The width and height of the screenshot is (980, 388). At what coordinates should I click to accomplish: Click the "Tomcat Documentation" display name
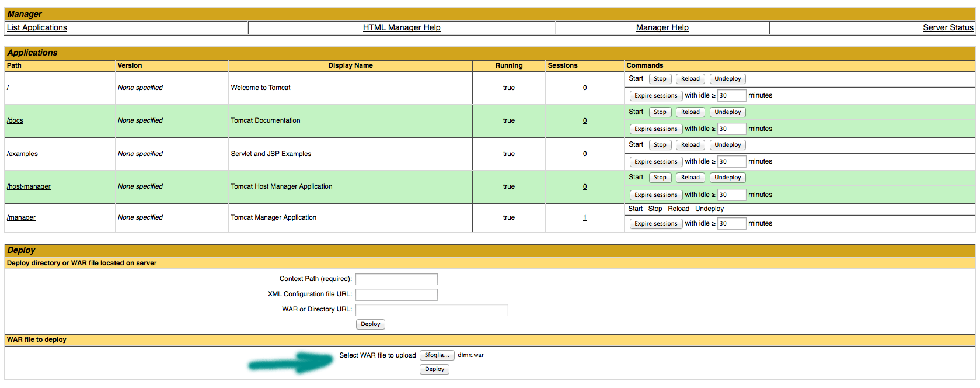[x=266, y=120]
